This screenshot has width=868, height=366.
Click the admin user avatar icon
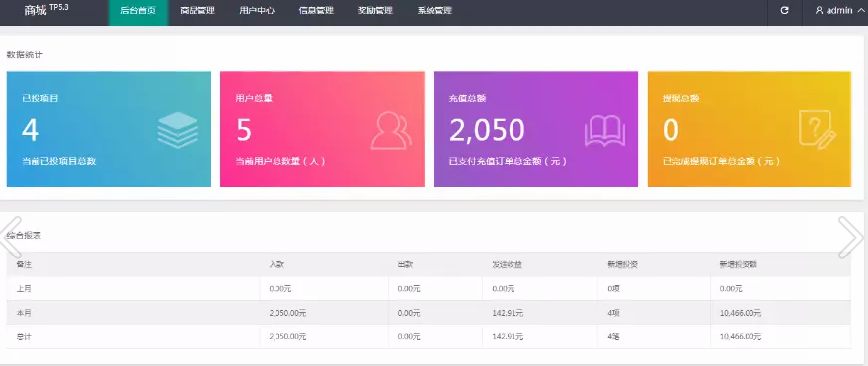(x=820, y=11)
